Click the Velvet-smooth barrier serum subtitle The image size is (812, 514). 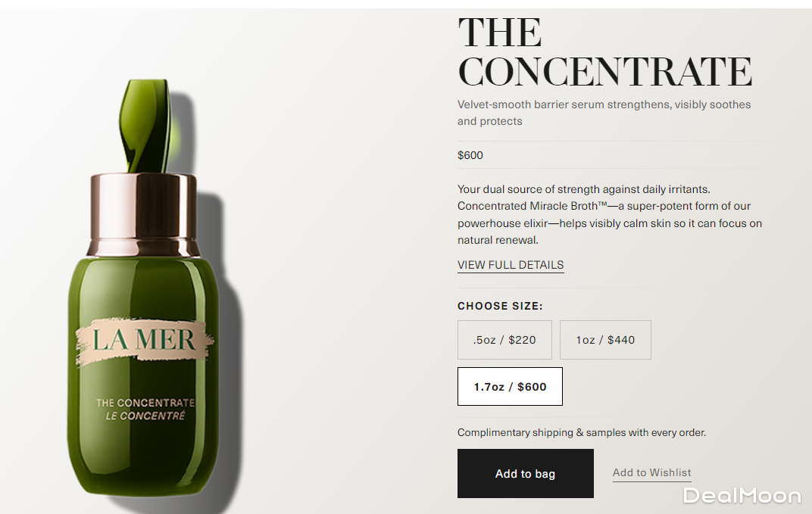pos(604,113)
